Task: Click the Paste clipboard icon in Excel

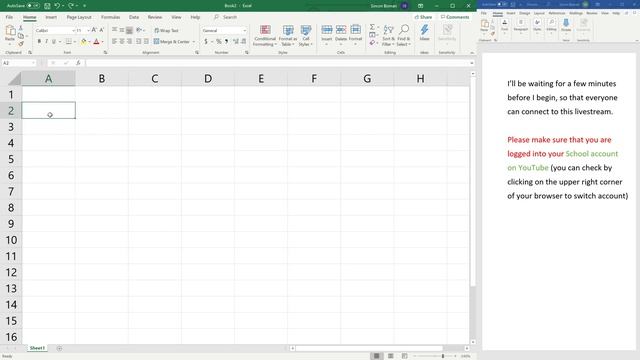Action: pyautogui.click(x=10, y=31)
